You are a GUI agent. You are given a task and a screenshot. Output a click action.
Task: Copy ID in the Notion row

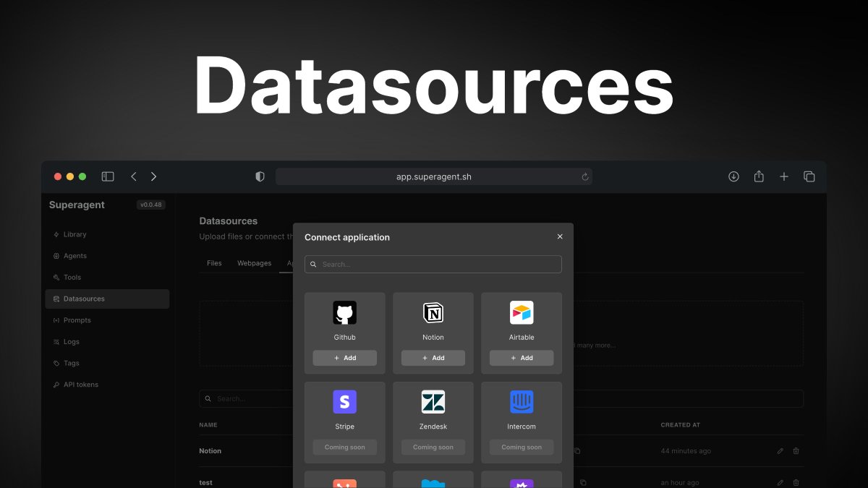577,451
